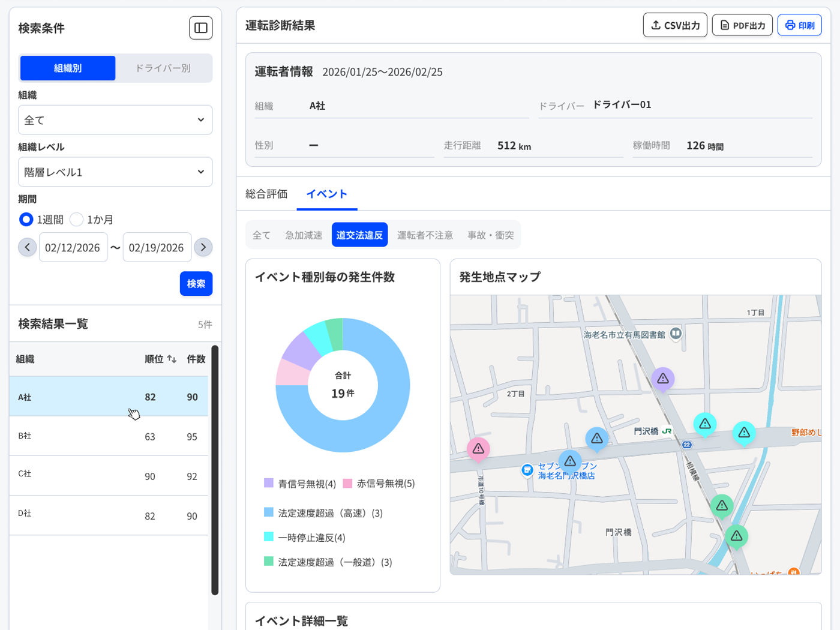Select the 1か月 radio button
The height and width of the screenshot is (630, 840).
click(76, 220)
